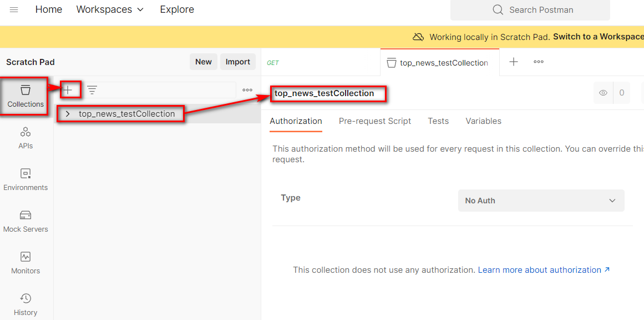The width and height of the screenshot is (644, 320).
Task: Open the Monitors sidebar panel
Action: pos(26,263)
